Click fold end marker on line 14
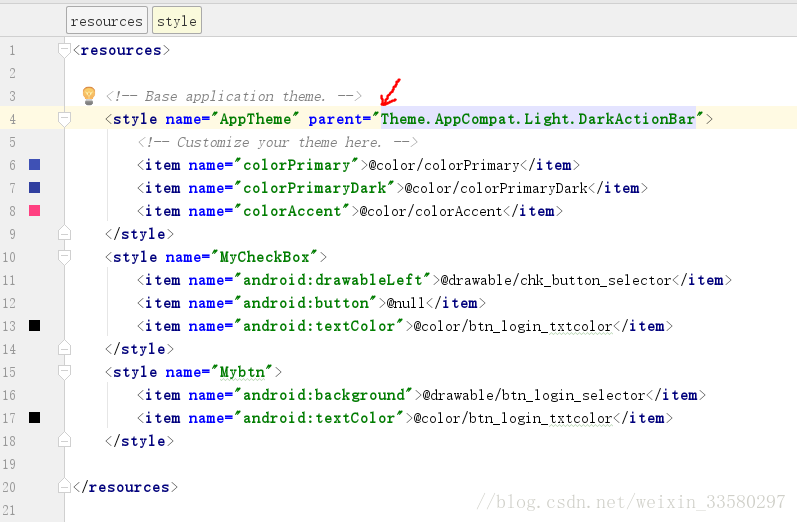Image resolution: width=797 pixels, height=522 pixels. pos(64,349)
